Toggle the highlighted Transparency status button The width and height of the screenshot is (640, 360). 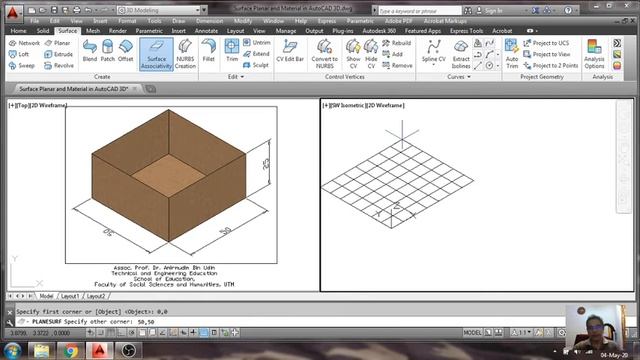204,333
